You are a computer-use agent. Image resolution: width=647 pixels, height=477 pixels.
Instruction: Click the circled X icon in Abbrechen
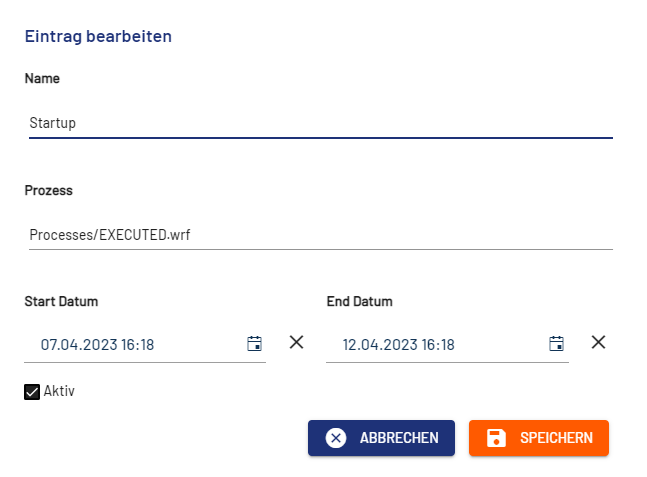click(336, 438)
